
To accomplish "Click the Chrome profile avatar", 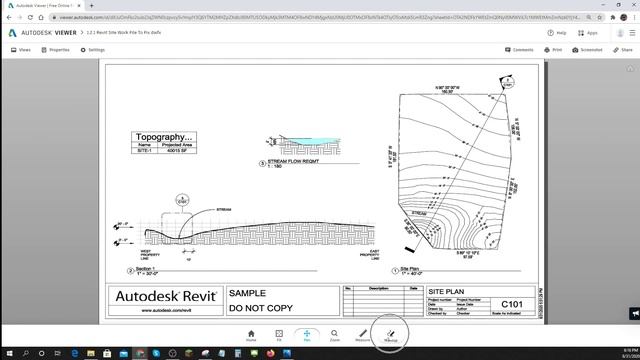I will click(624, 17).
